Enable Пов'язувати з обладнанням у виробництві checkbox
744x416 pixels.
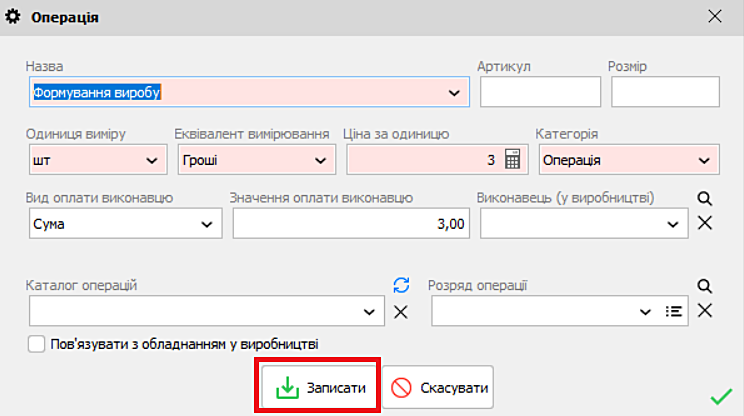(37, 344)
